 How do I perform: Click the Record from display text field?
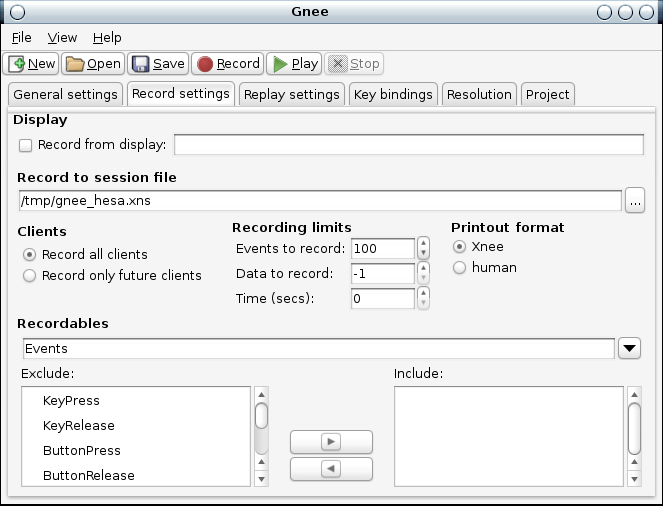(409, 145)
